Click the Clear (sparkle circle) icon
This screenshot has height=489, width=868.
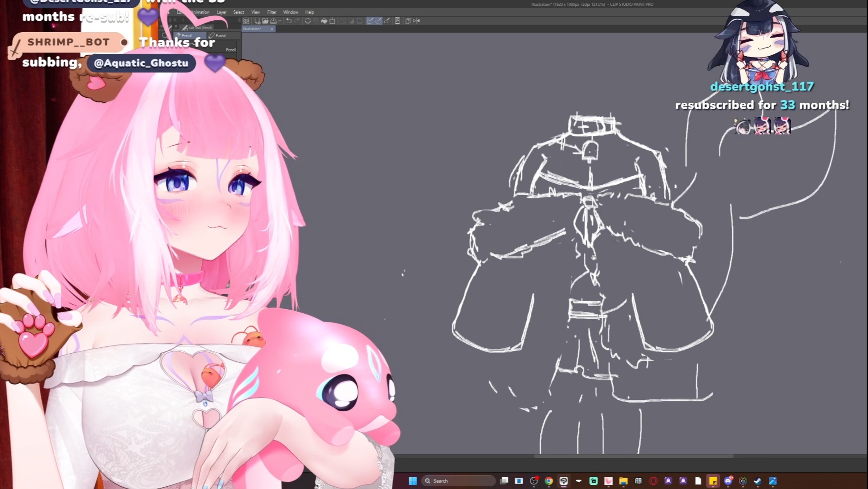tap(308, 21)
